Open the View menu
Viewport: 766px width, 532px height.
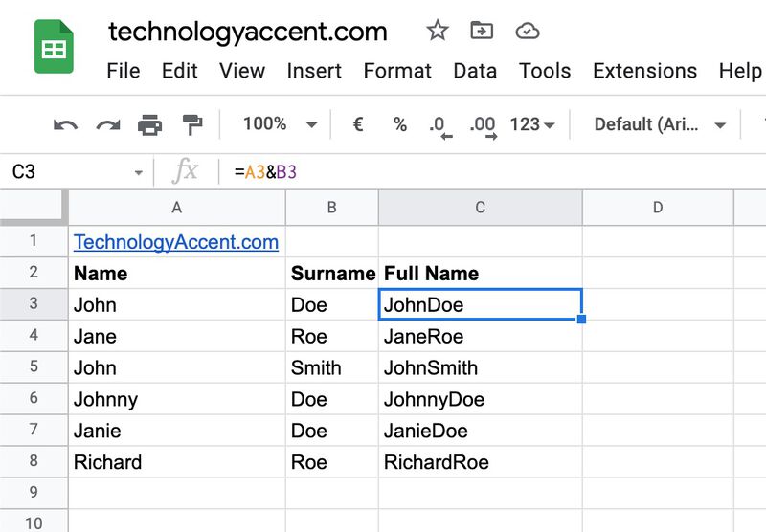click(242, 71)
